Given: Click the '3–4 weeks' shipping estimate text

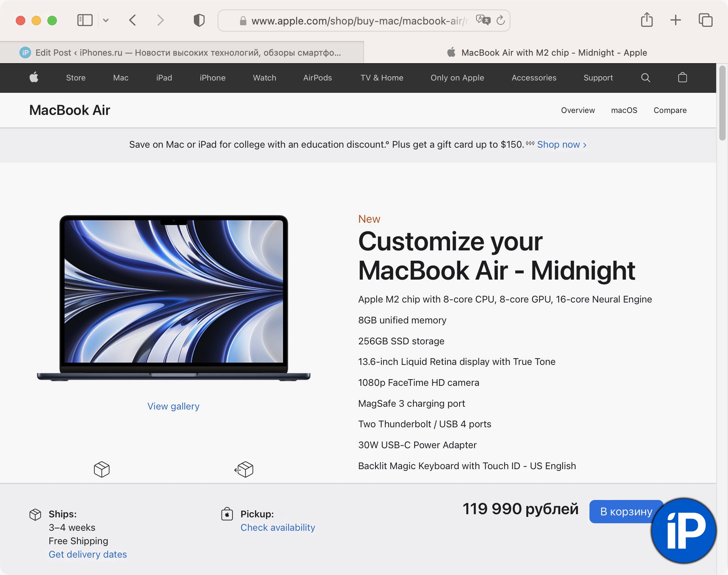Looking at the screenshot, I should tap(72, 528).
